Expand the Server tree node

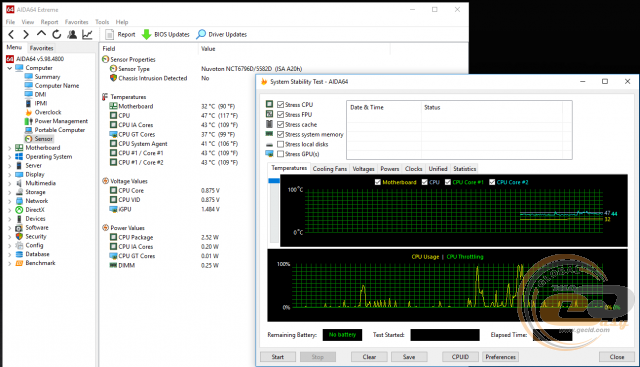tap(9, 166)
